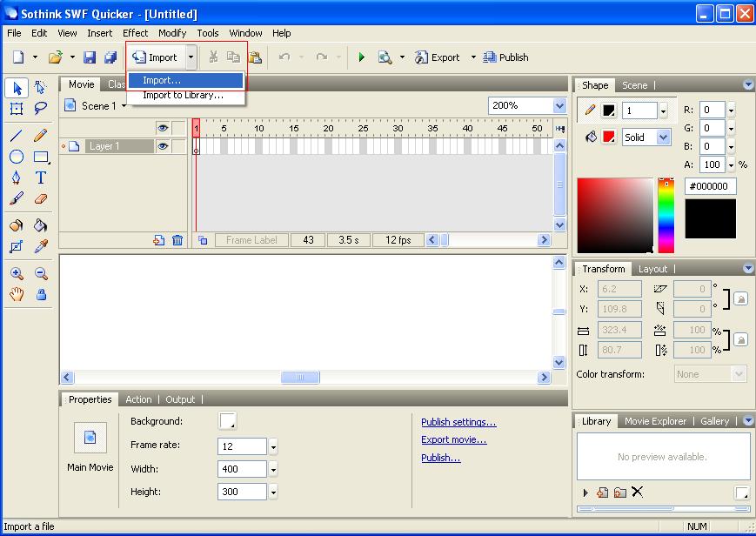
Task: Switch to the Layout tab
Action: click(x=652, y=269)
